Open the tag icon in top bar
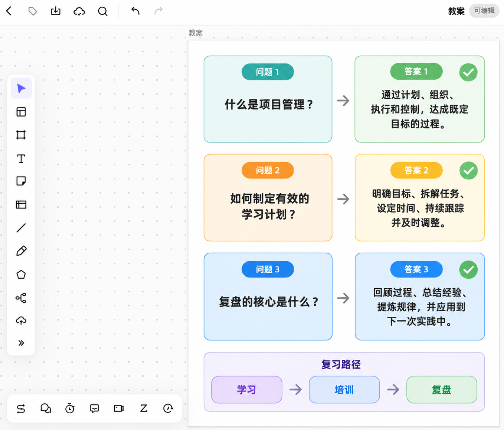Image resolution: width=504 pixels, height=430 pixels. coord(33,11)
